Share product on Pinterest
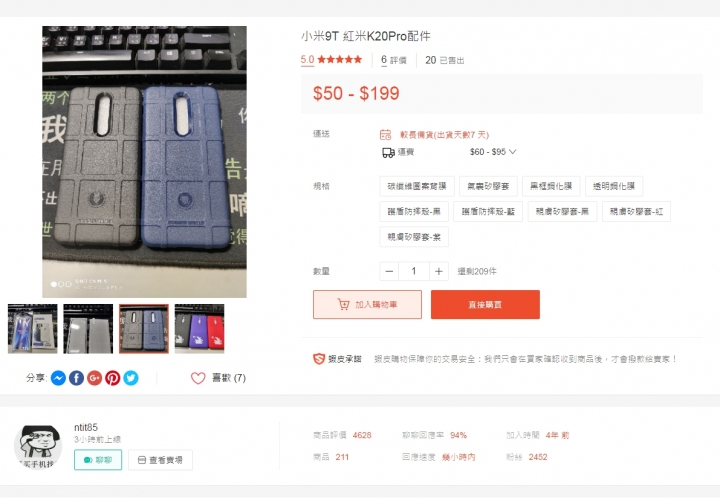720x501 pixels. coord(112,378)
